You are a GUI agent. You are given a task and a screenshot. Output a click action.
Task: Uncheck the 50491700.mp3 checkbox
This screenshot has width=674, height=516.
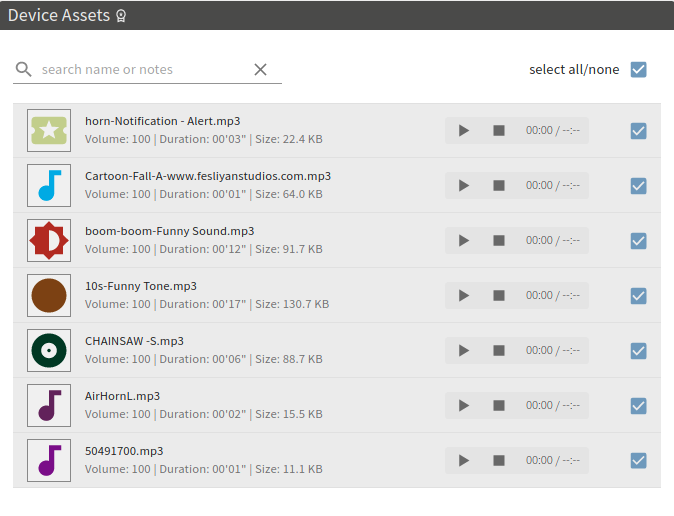638,460
